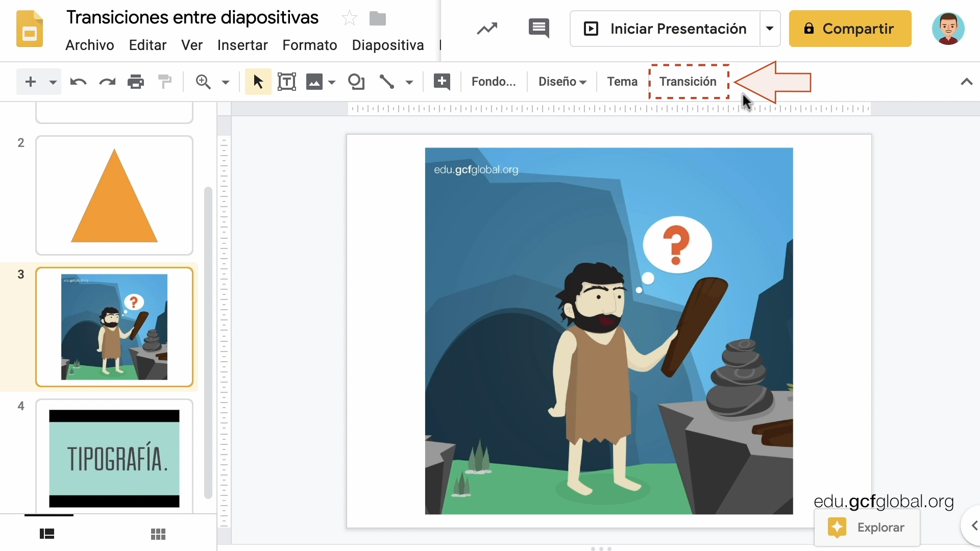Select the caveman image on slide

pos(609,331)
